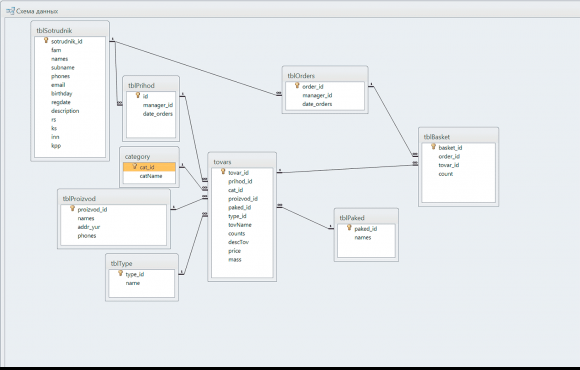Screen dimensions: 580x370
Task: Click the key icon next to paked_id
Action: (349, 228)
